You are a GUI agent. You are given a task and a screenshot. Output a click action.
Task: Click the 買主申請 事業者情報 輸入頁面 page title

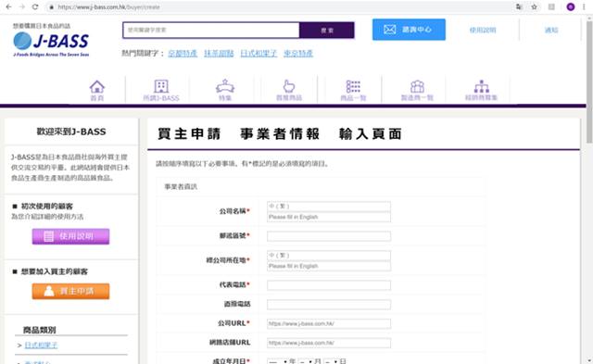coord(280,133)
